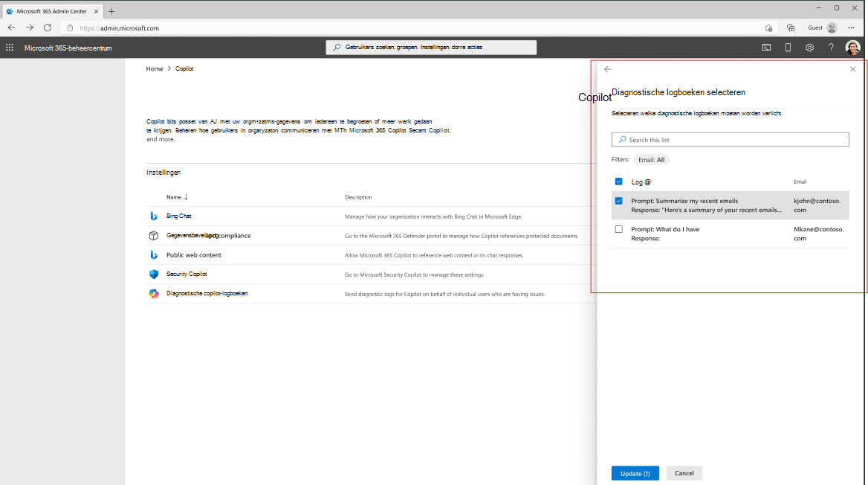Toggle the Log select-all checkbox
Viewport: 868px width, 485px height.
tap(618, 182)
